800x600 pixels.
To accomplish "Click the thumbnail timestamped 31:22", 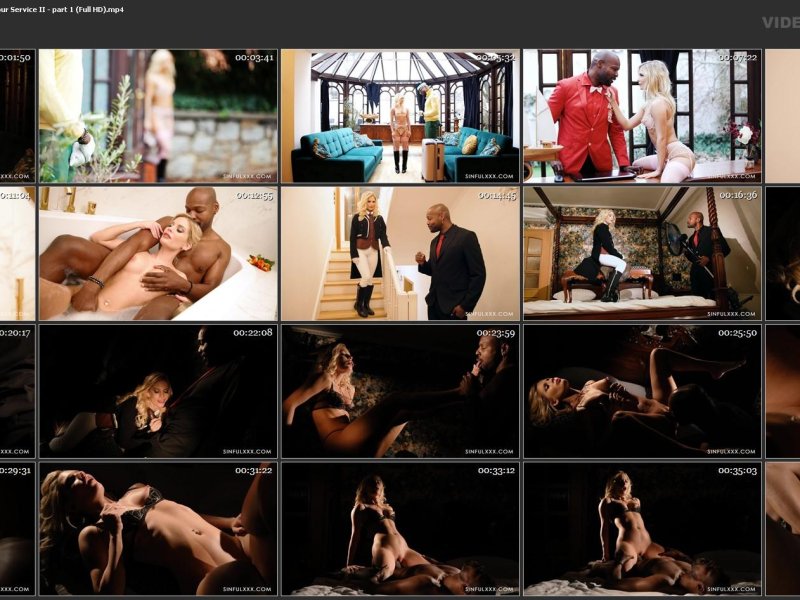I will coord(158,528).
